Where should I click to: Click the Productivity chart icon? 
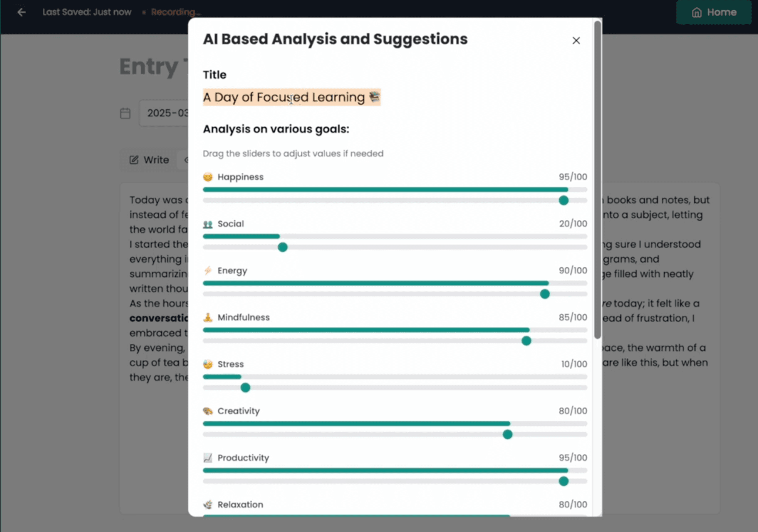[x=208, y=458]
